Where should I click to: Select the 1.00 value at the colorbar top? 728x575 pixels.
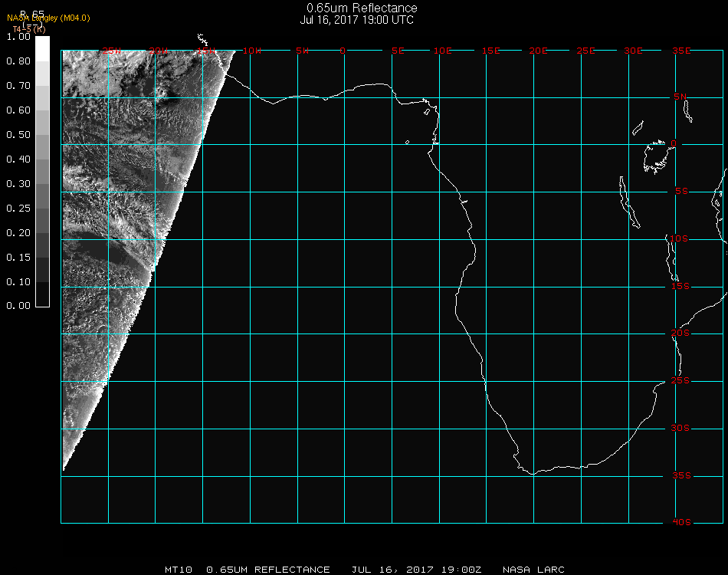18,37
